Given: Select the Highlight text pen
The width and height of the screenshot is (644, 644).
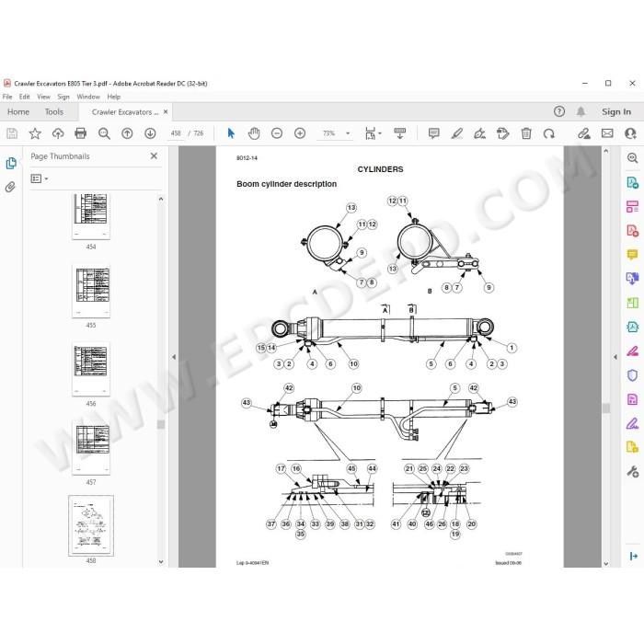Looking at the screenshot, I should (x=456, y=133).
